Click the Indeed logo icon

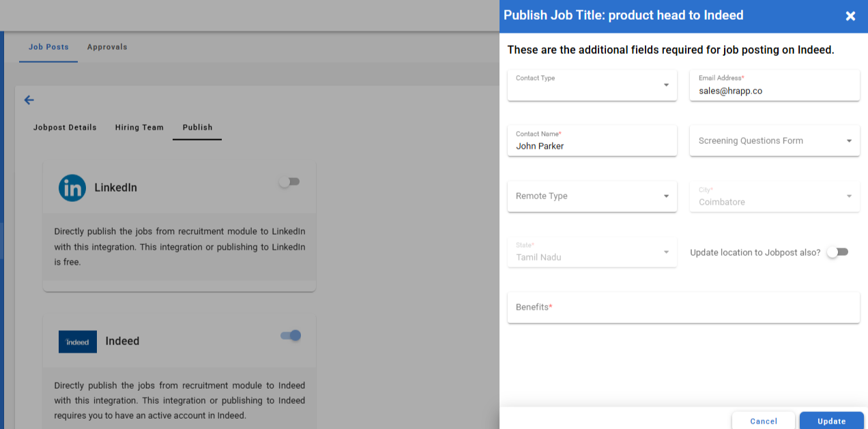[78, 342]
